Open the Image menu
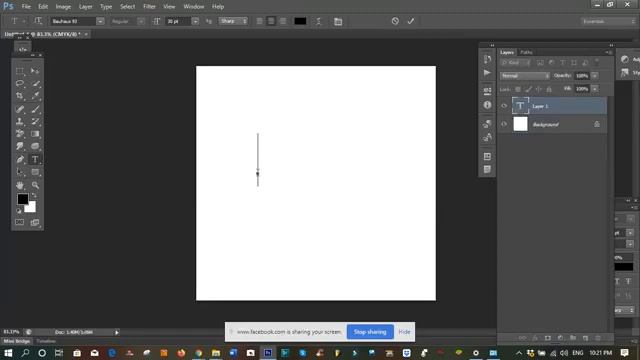Image resolution: width=640 pixels, height=360 pixels. [63, 7]
